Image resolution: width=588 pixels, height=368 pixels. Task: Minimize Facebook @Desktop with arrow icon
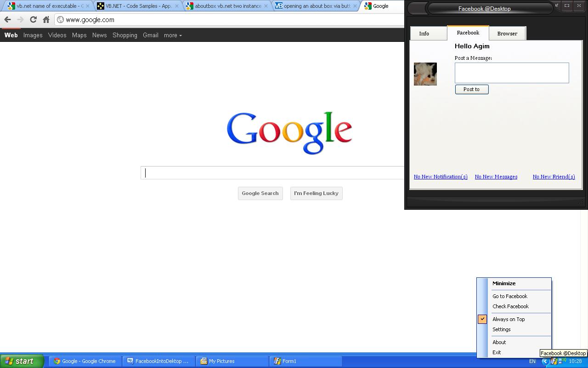557,6
